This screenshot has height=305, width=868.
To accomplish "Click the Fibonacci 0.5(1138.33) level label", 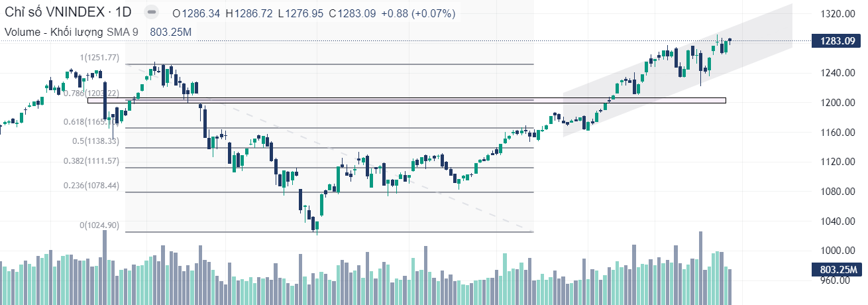I will click(95, 141).
